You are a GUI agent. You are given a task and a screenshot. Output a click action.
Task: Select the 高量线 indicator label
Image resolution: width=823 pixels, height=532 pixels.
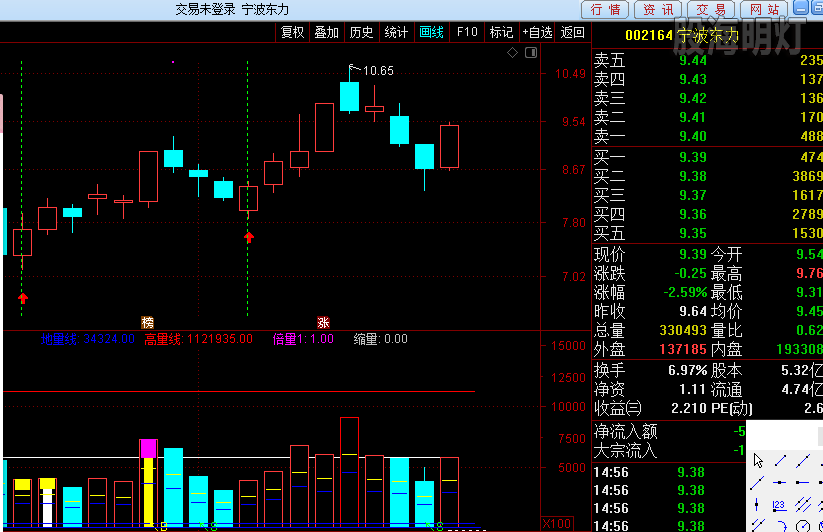[198, 339]
